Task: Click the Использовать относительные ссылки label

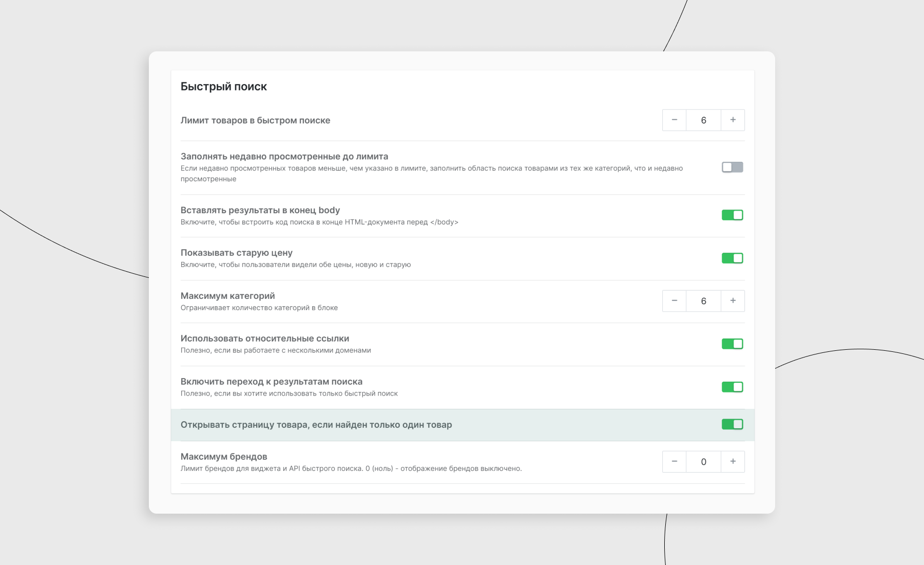Action: (x=264, y=338)
